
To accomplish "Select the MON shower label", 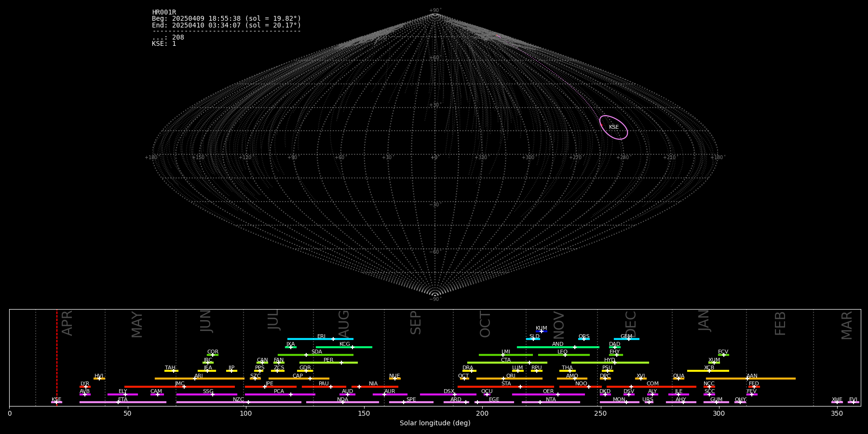I will coord(619,399).
